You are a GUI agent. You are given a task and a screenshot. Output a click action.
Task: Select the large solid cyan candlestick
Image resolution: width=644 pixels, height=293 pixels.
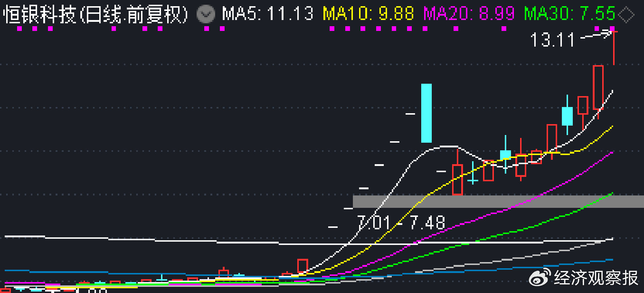[x=426, y=113]
